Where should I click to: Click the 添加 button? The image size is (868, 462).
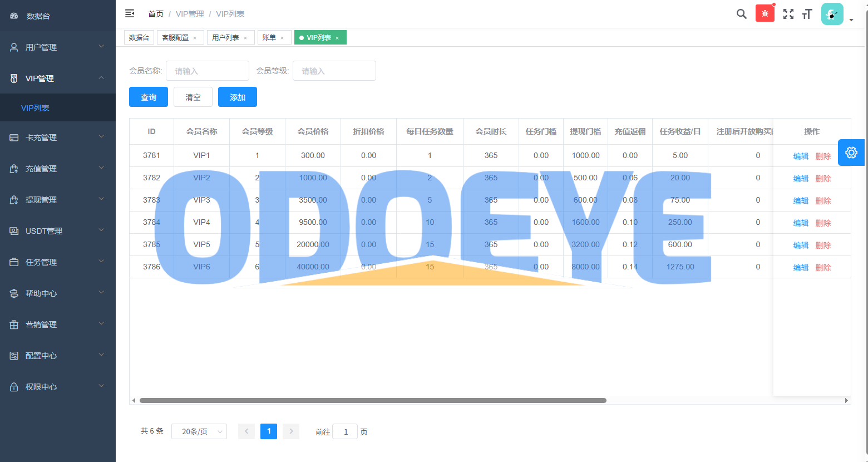(x=238, y=97)
